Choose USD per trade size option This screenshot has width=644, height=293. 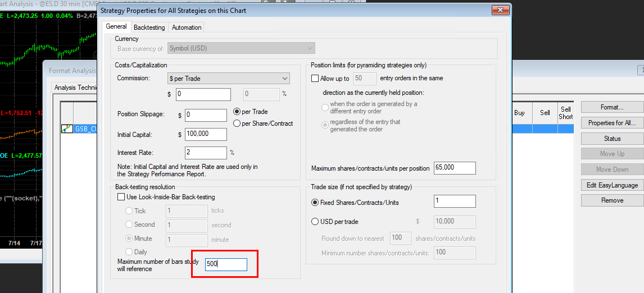click(315, 222)
